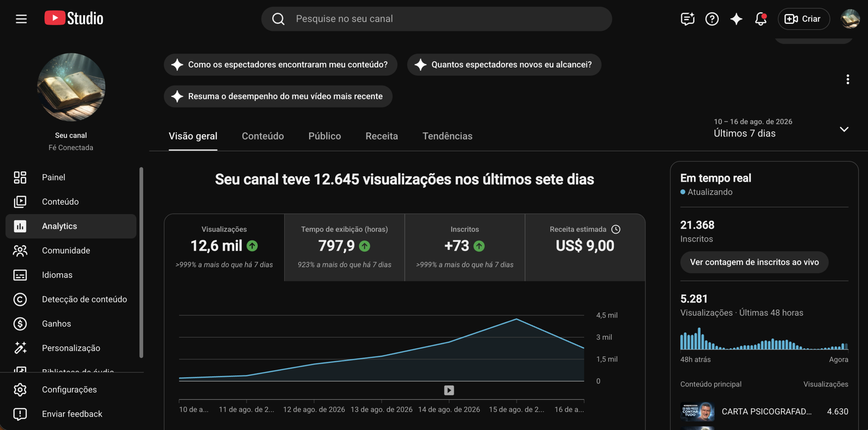
Task: Click the 'CARTA PSICOGRAFAD...' video title
Action: 767,412
